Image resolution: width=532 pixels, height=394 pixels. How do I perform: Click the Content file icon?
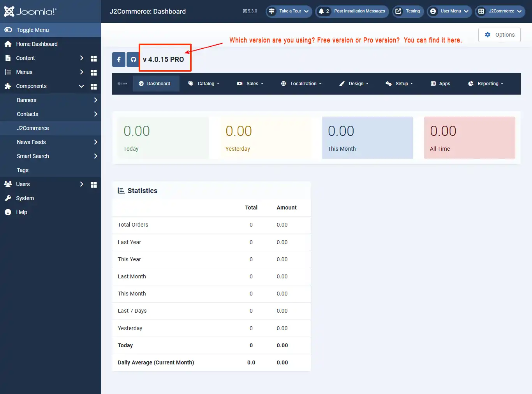[8, 58]
